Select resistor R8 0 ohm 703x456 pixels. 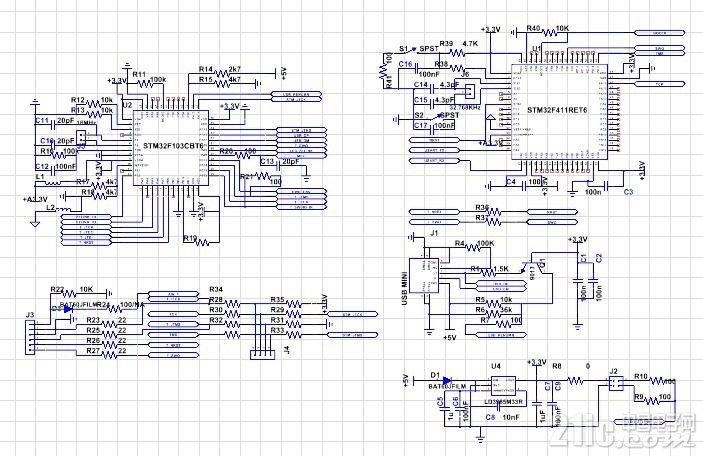pyautogui.click(x=575, y=381)
